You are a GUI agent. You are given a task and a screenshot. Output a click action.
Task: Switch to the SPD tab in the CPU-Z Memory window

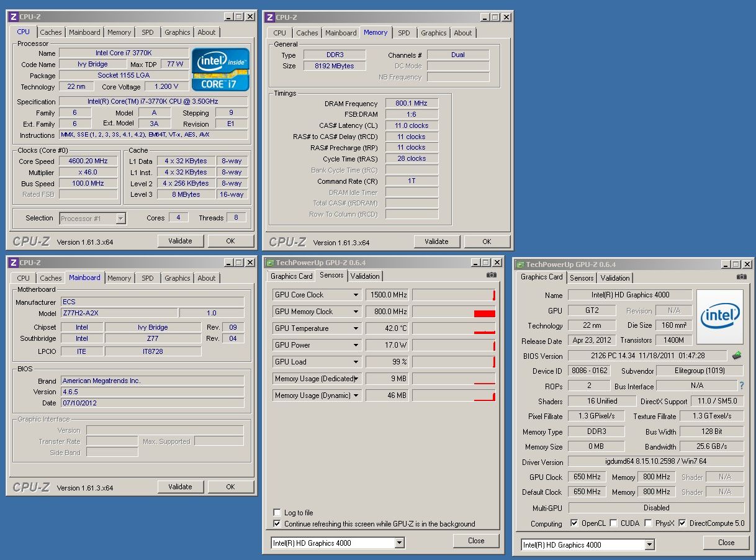click(x=403, y=33)
